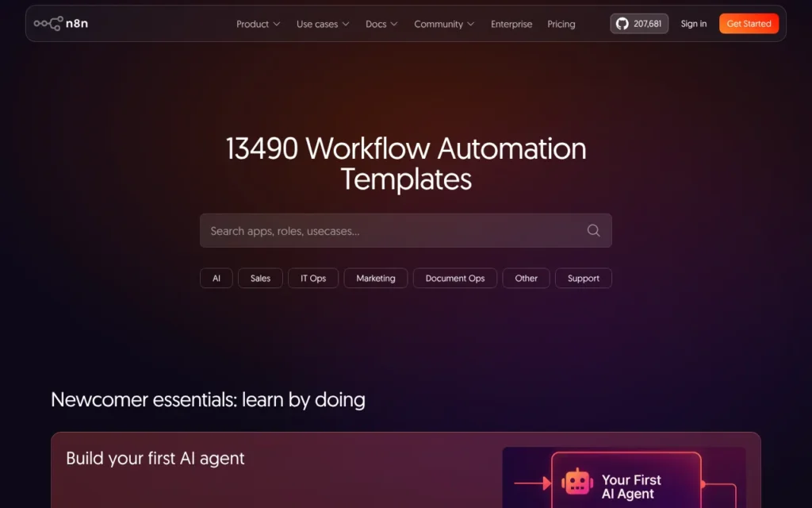This screenshot has width=812, height=508.
Task: Focus the Search apps, roles, usecases field
Action: pos(405,231)
